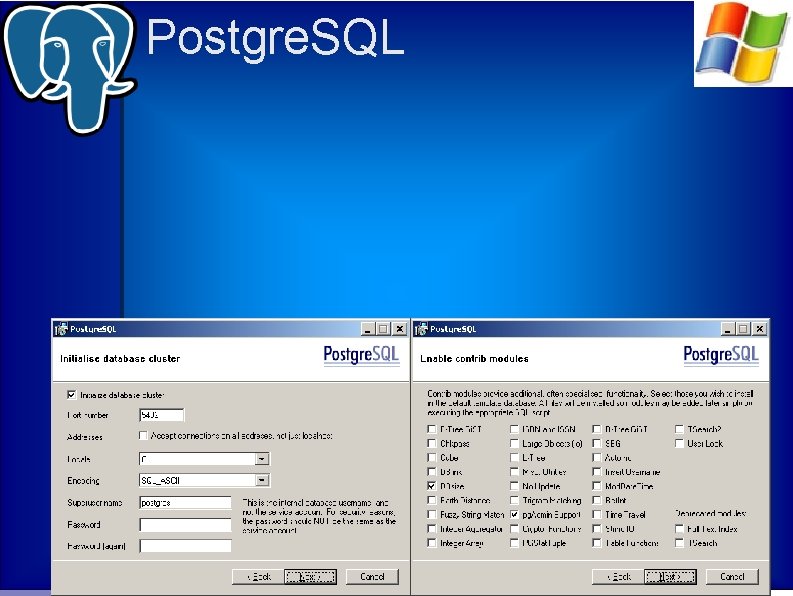Check Integer Aggregator module
Viewport: 793px width, 596px height.
click(431, 529)
